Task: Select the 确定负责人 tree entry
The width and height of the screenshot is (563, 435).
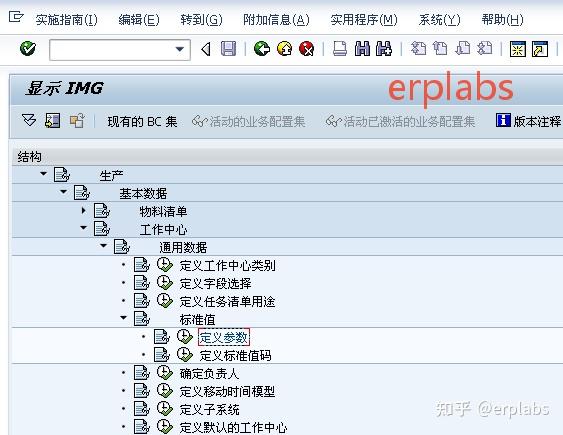Action: (209, 373)
